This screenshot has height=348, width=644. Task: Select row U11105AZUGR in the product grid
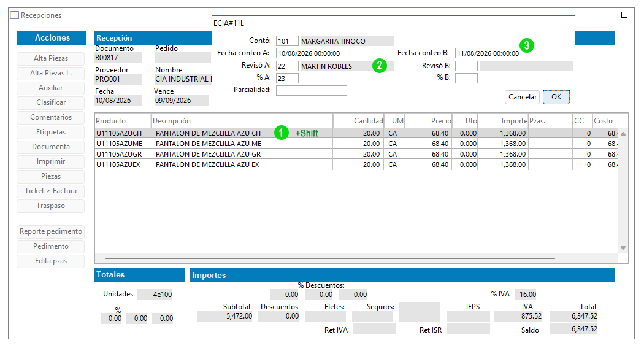pyautogui.click(x=356, y=154)
